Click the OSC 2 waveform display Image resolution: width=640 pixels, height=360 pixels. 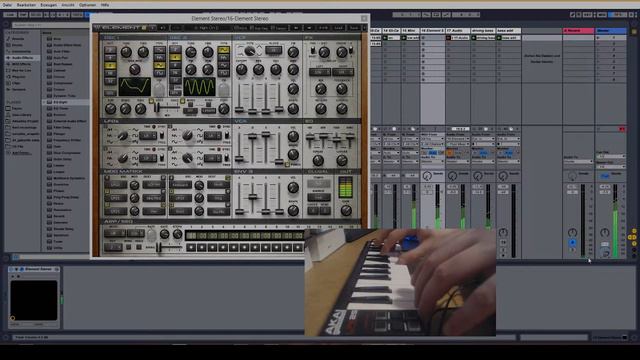tap(199, 86)
